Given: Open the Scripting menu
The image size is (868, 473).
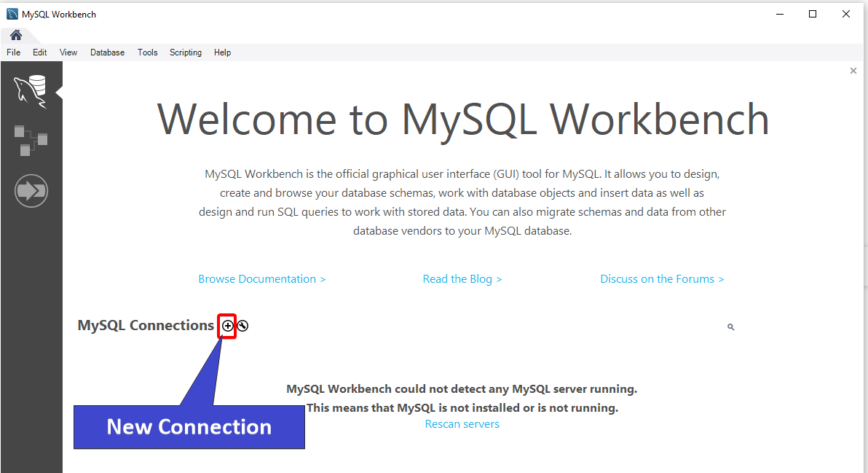Looking at the screenshot, I should tap(186, 52).
